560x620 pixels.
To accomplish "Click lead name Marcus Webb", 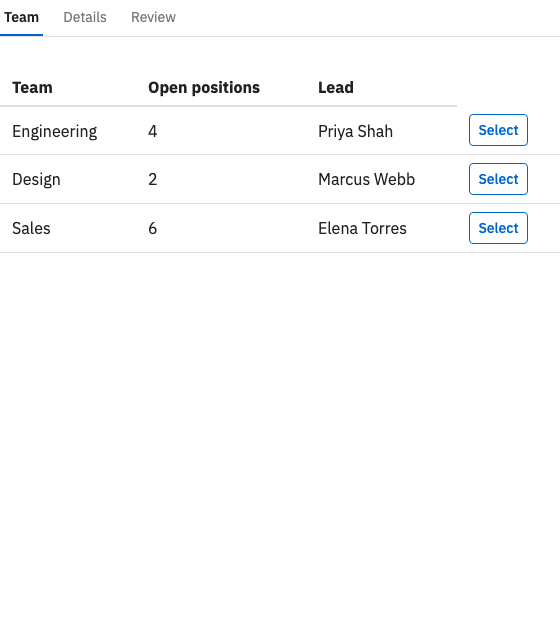I will tap(367, 180).
